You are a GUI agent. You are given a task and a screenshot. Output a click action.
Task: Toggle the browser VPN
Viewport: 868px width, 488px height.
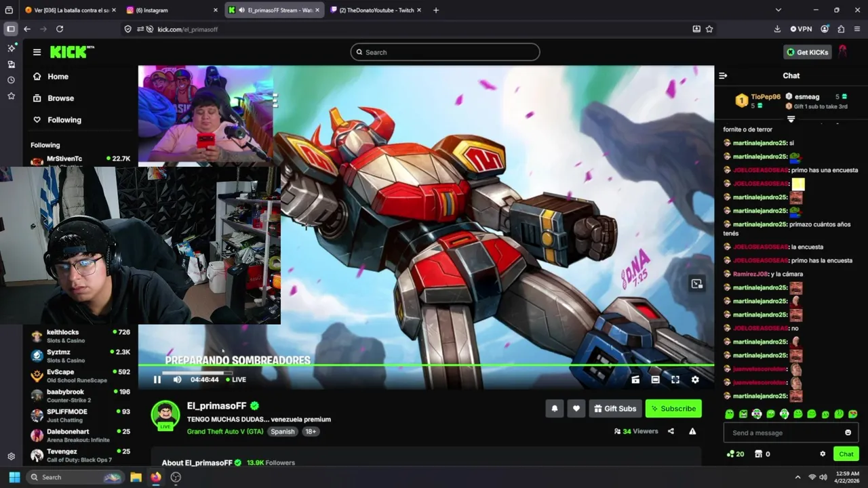801,29
